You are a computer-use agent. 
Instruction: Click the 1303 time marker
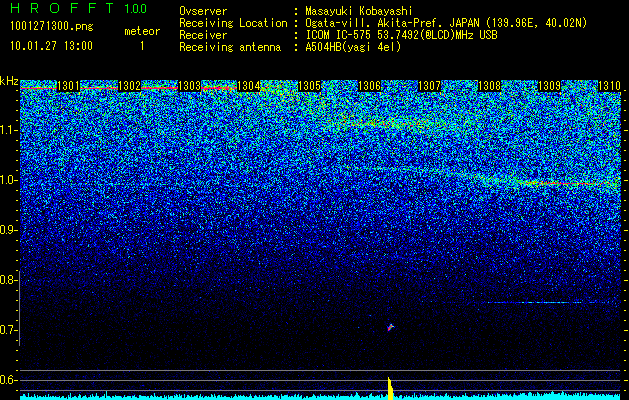coord(189,86)
